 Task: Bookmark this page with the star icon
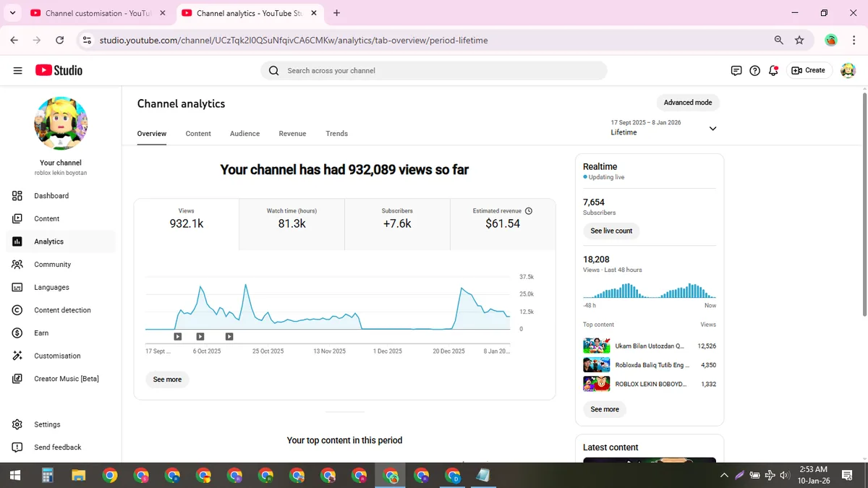click(799, 40)
